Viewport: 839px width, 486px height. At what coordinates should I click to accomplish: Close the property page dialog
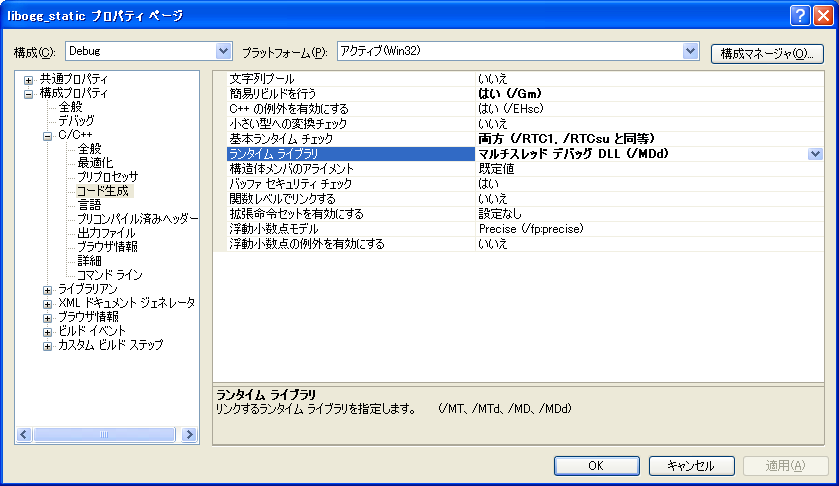click(x=821, y=15)
